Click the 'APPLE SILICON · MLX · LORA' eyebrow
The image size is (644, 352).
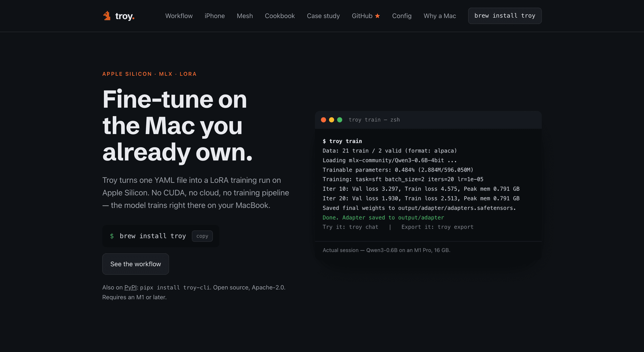pyautogui.click(x=149, y=74)
